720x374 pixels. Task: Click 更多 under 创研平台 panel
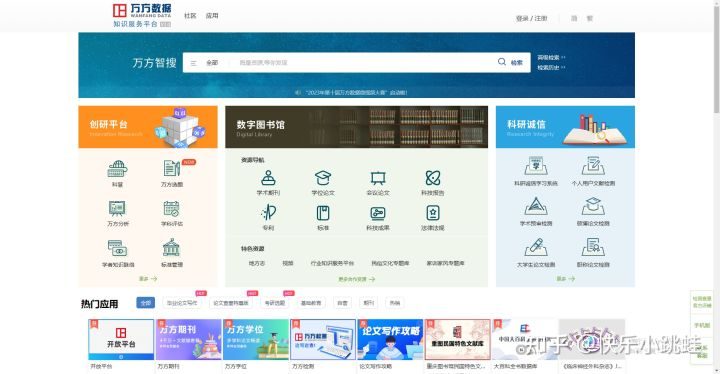pos(148,279)
